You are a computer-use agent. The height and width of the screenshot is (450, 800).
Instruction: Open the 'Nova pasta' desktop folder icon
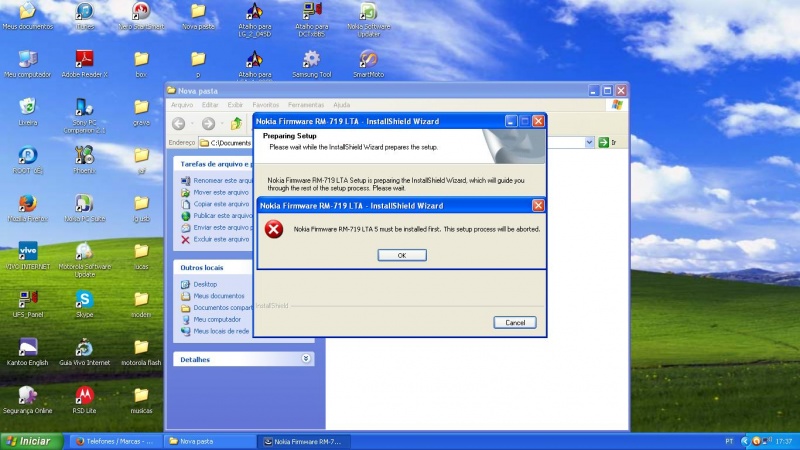click(x=198, y=16)
